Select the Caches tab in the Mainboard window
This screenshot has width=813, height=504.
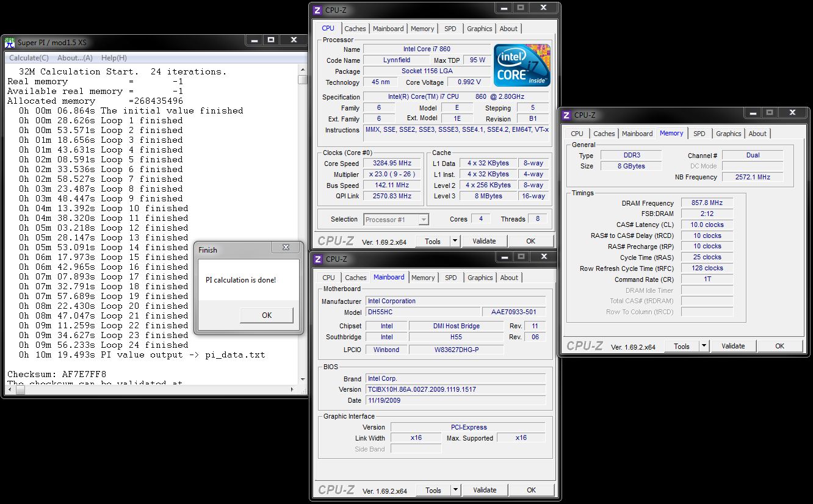coord(356,278)
